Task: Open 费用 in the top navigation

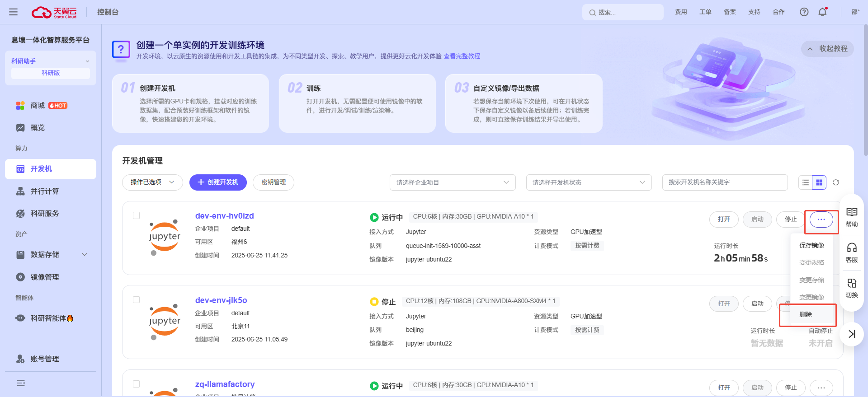Action: [x=681, y=12]
